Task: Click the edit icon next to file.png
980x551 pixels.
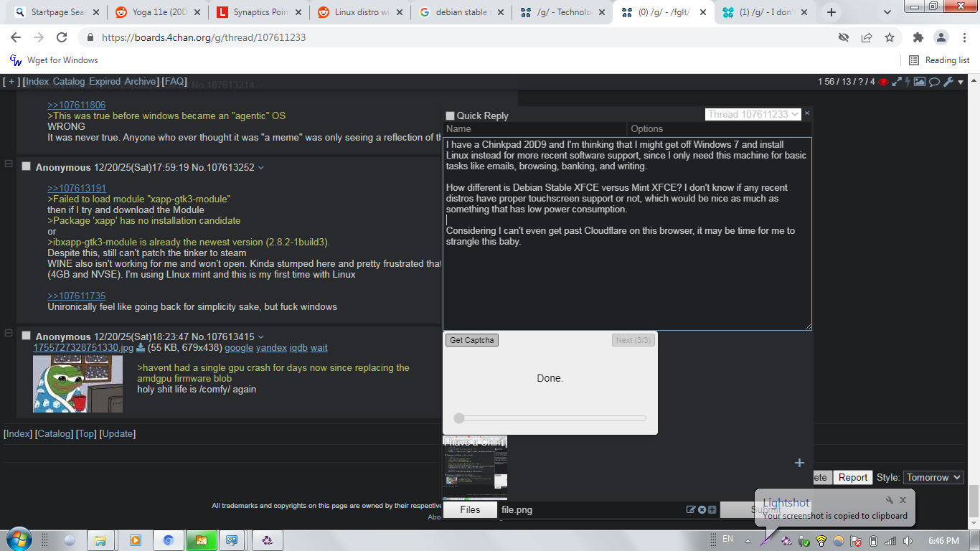Action: tap(691, 510)
